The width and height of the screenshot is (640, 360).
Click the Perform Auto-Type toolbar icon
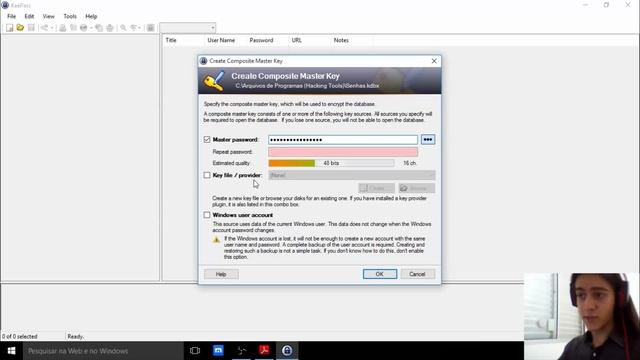click(x=110, y=28)
